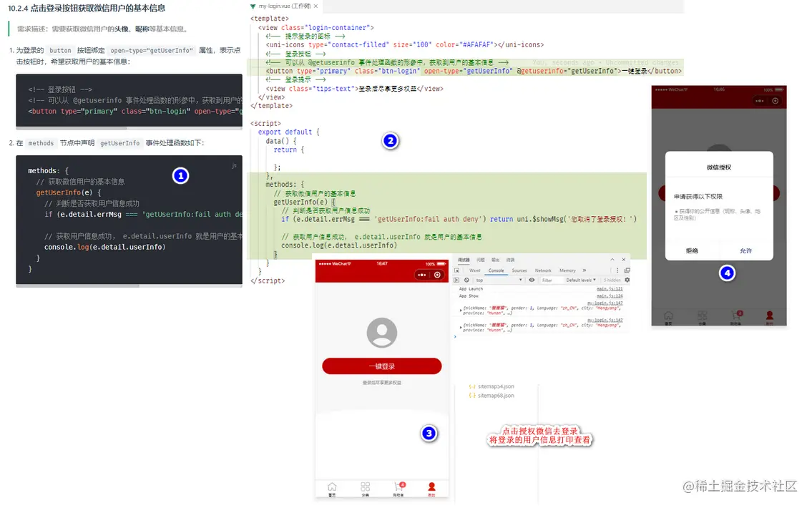Image resolution: width=812 pixels, height=508 pixels.
Task: Click the js language label on methods code block
Action: tap(234, 166)
